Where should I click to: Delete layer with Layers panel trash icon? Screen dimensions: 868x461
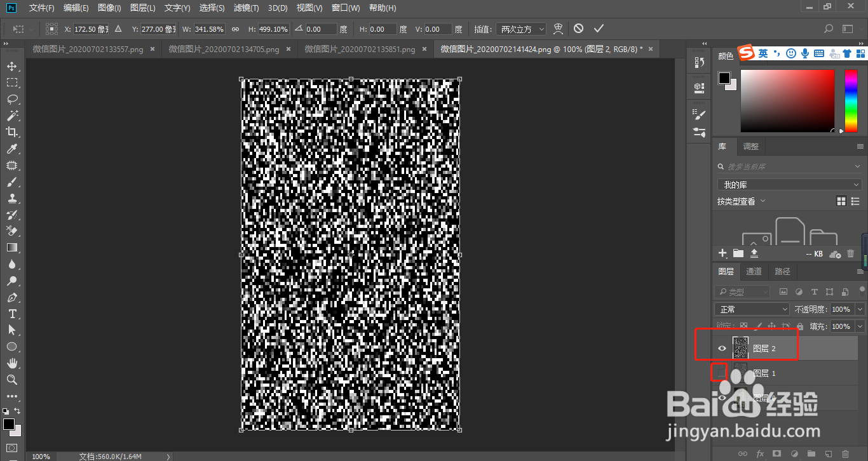coord(845,453)
